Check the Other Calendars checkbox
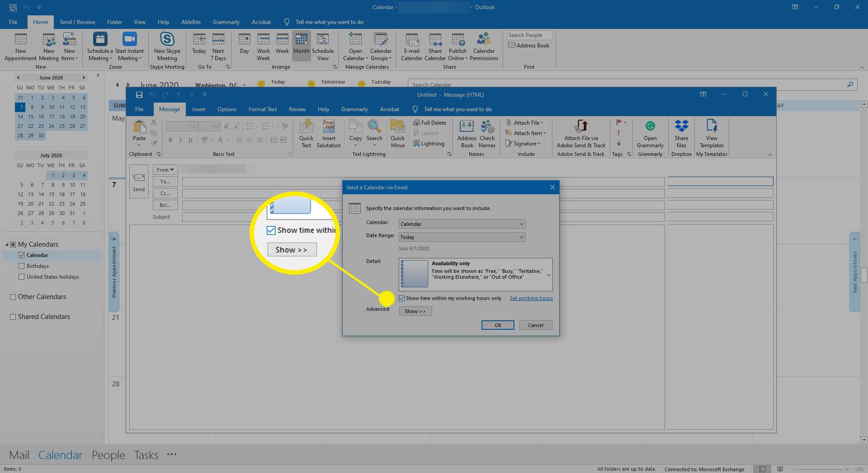The image size is (868, 473). pos(13,297)
